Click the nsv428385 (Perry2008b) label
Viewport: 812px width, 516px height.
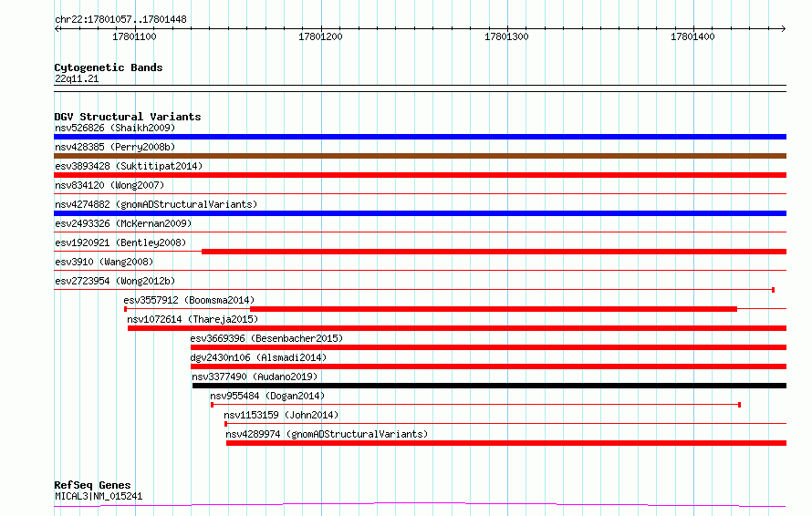[115, 147]
